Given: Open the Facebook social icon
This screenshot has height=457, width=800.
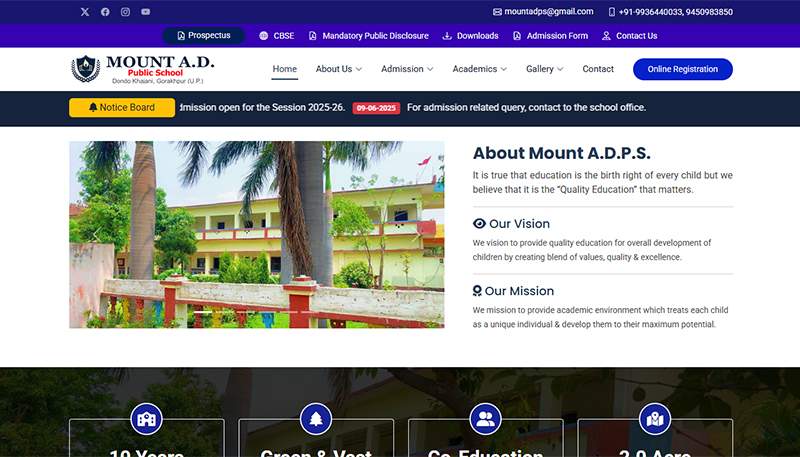Looking at the screenshot, I should [105, 12].
